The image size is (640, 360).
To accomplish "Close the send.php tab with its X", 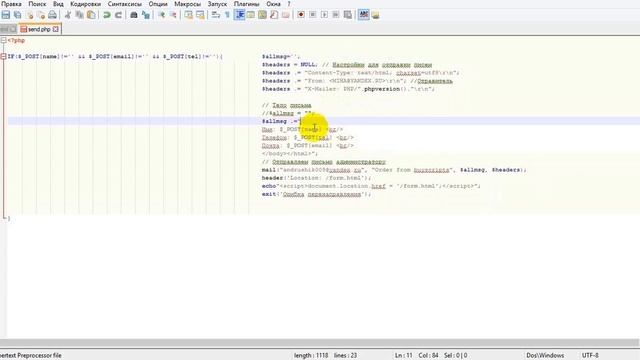I will tap(56, 29).
